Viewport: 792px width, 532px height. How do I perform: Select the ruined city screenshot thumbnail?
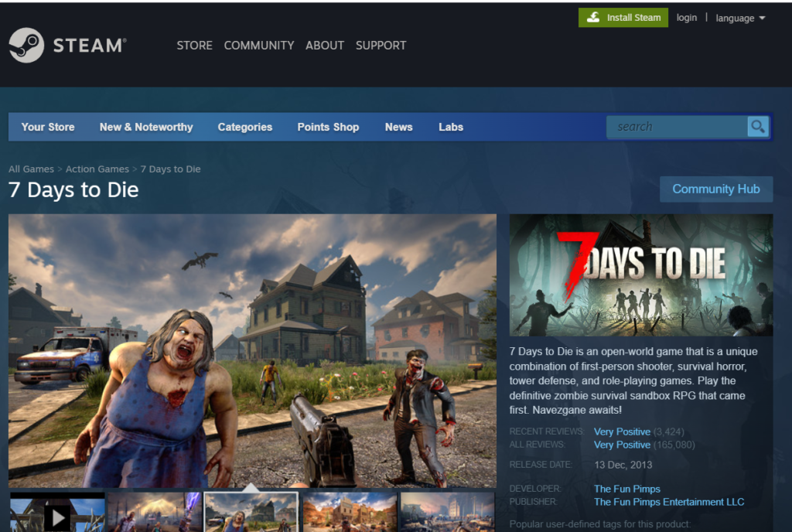[448, 513]
